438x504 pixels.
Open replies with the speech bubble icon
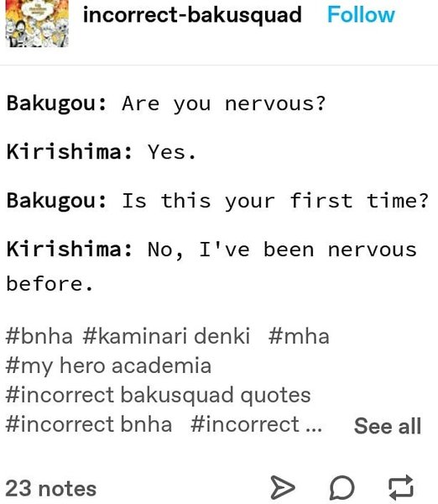pyautogui.click(x=342, y=488)
